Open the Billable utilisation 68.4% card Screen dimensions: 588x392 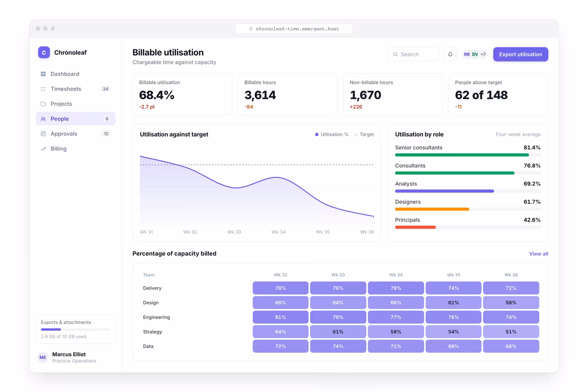(x=182, y=95)
